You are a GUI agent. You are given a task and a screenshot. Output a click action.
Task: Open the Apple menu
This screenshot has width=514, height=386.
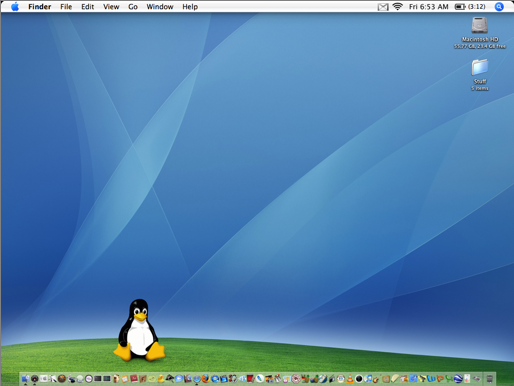pos(15,6)
